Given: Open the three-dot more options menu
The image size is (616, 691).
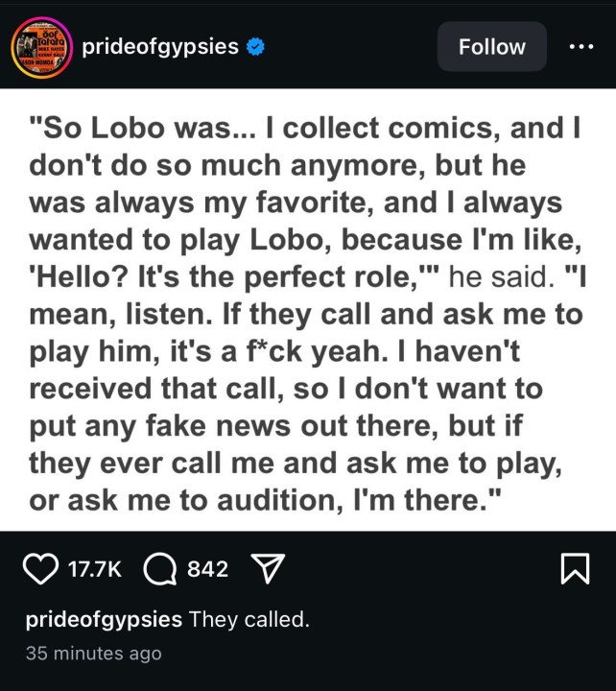Looking at the screenshot, I should pos(581,46).
